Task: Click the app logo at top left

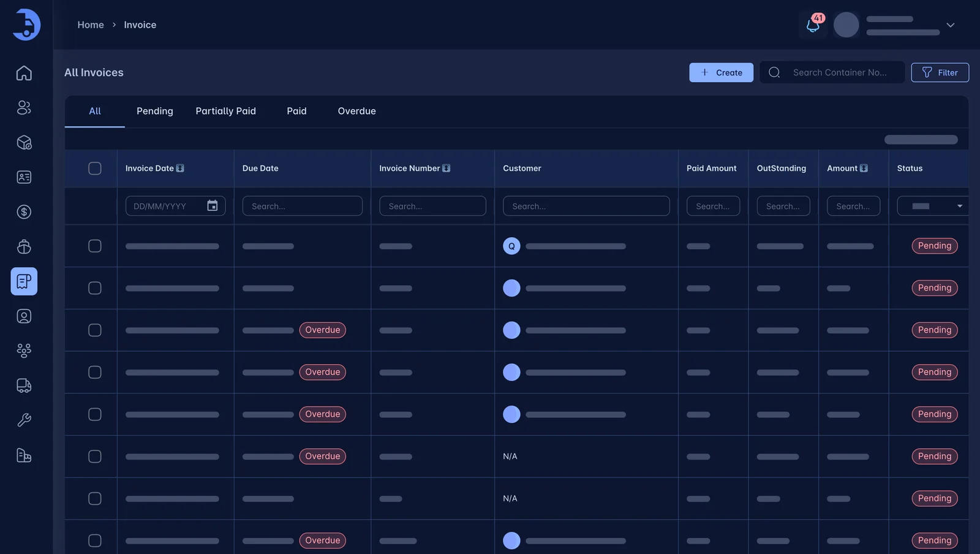Action: click(26, 25)
